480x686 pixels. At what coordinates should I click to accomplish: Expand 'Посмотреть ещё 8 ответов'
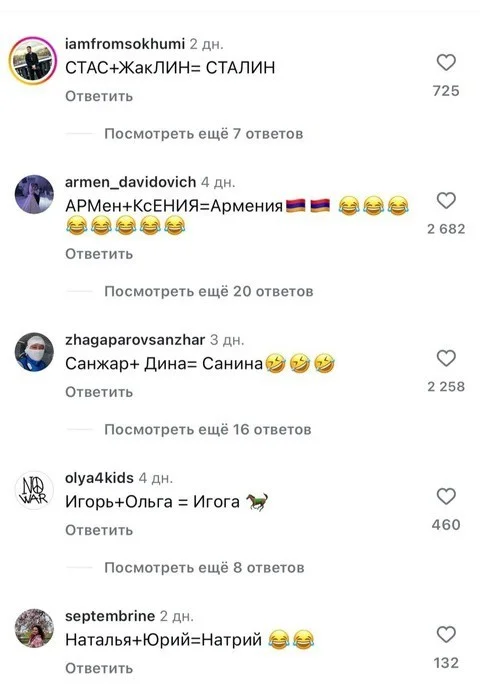tap(204, 567)
